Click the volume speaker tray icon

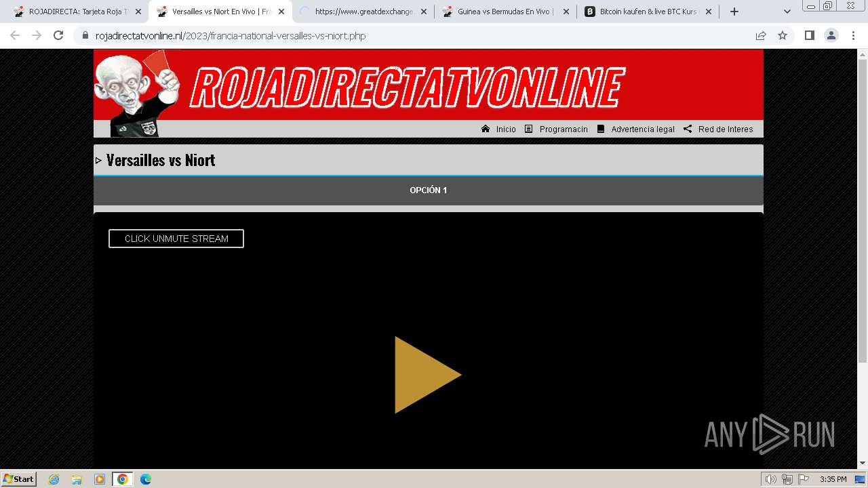tap(771, 479)
